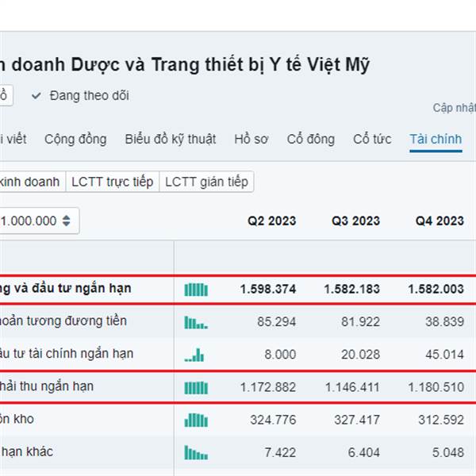Select the value 324.776
476x476 pixels.
tap(273, 420)
